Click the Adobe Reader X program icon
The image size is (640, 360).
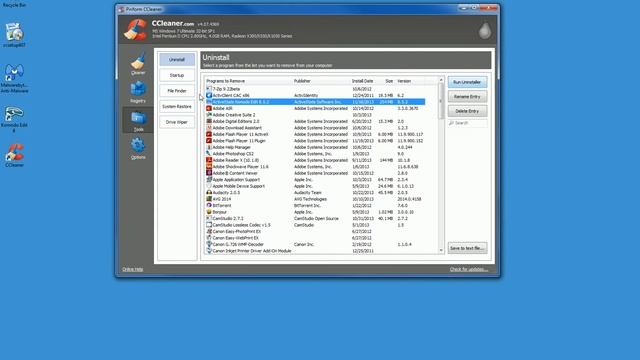[x=209, y=160]
